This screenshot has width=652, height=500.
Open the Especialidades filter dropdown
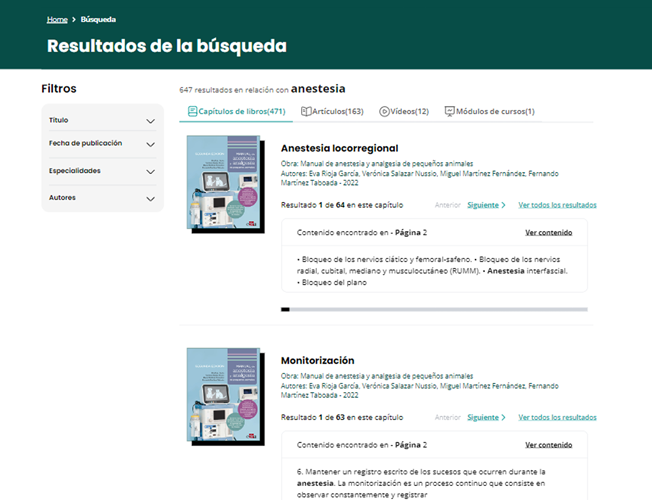click(x=151, y=171)
